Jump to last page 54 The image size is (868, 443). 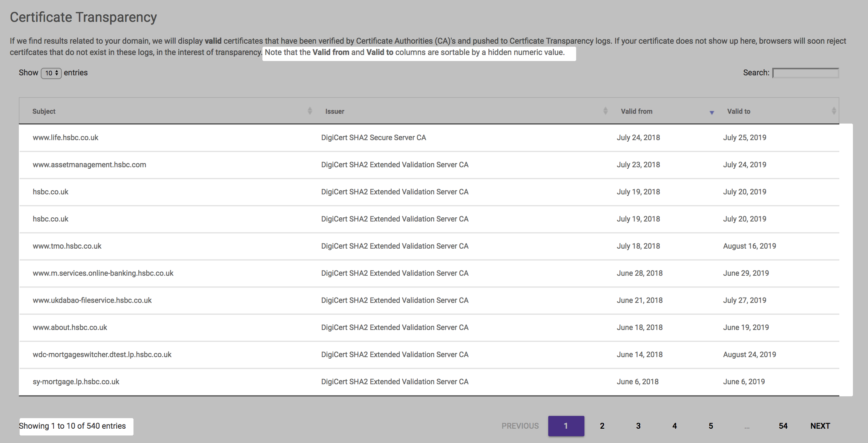pos(783,426)
